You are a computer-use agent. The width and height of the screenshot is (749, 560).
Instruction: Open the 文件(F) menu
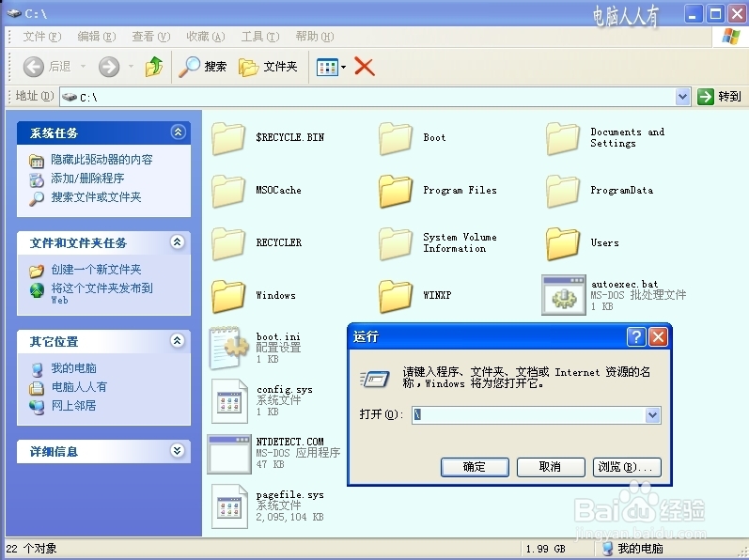click(42, 37)
